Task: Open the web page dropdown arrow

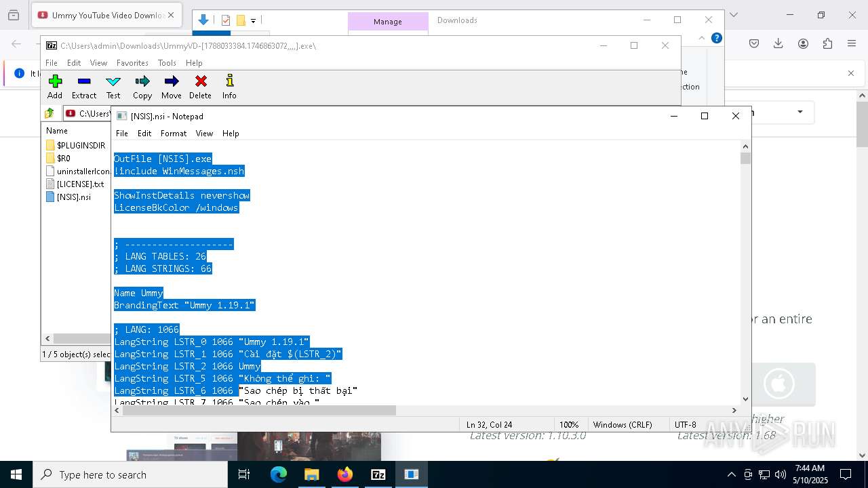Action: pyautogui.click(x=800, y=112)
